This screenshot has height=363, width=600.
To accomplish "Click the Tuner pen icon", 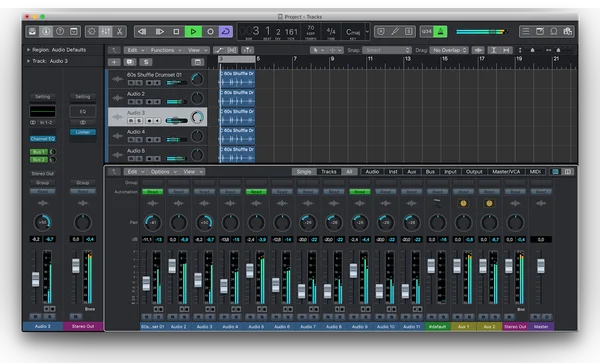I will click(395, 31).
